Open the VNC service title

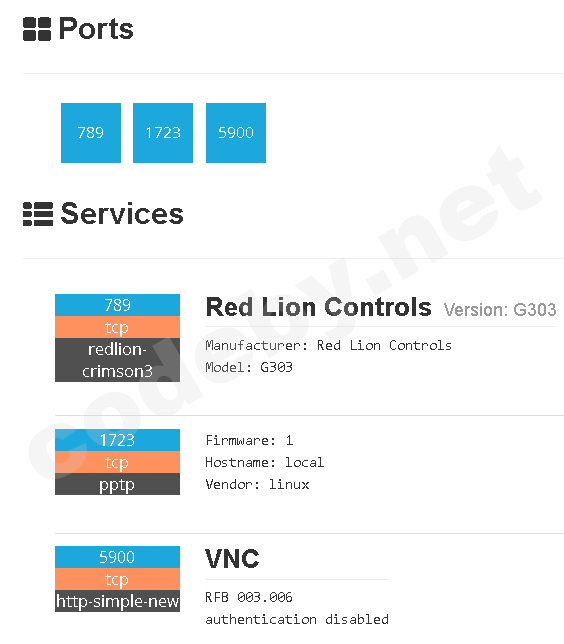pos(233,559)
